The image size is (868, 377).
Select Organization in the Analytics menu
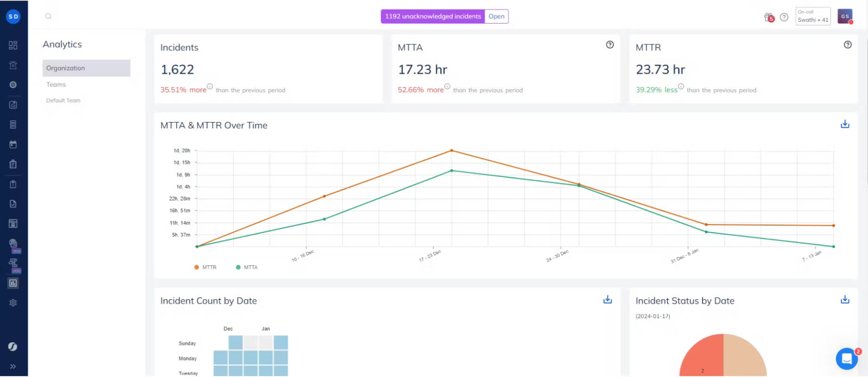tap(86, 68)
